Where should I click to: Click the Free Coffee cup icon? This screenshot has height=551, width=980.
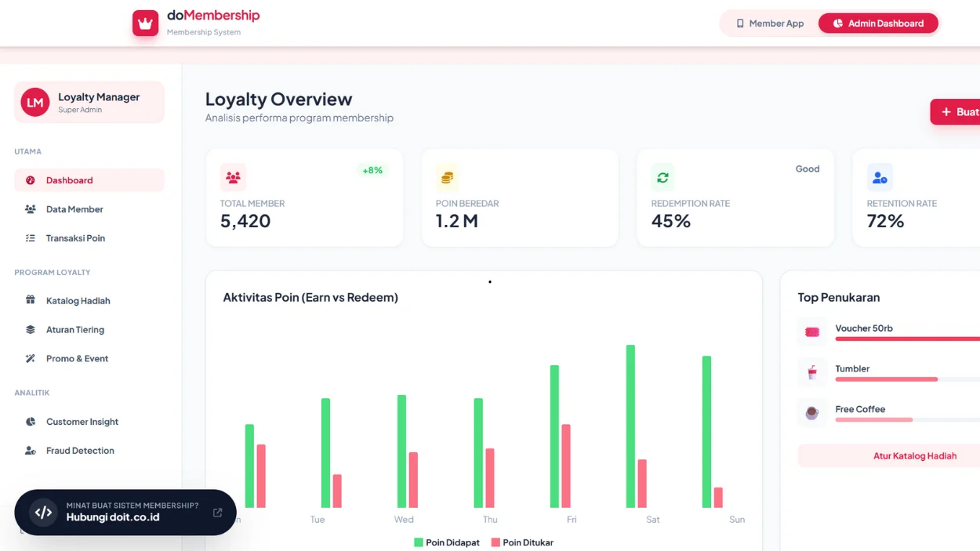point(812,413)
